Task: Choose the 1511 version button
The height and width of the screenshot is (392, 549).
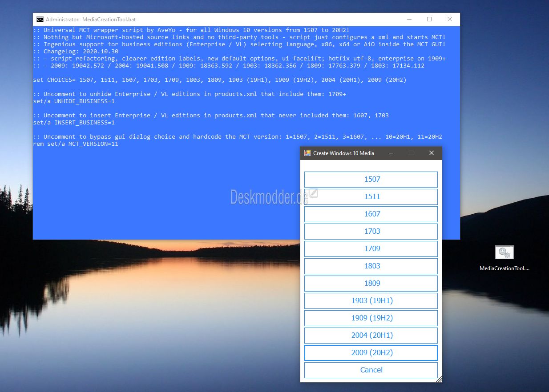Action: coord(371,197)
